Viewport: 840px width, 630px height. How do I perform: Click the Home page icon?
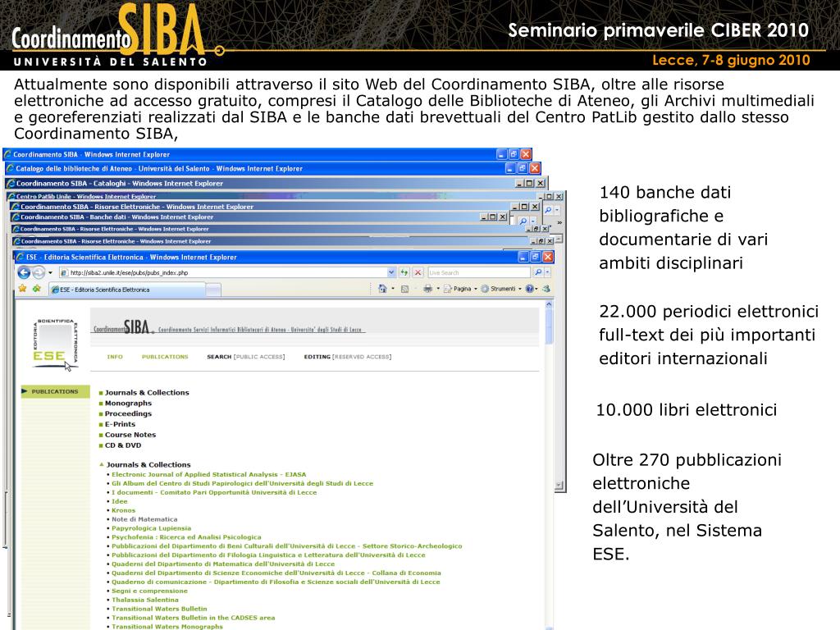point(382,289)
